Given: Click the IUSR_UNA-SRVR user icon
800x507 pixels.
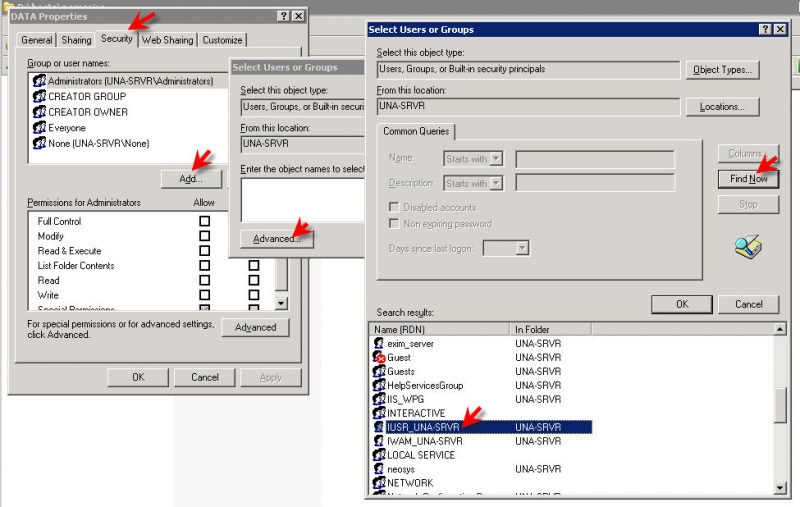Looking at the screenshot, I should (379, 426).
